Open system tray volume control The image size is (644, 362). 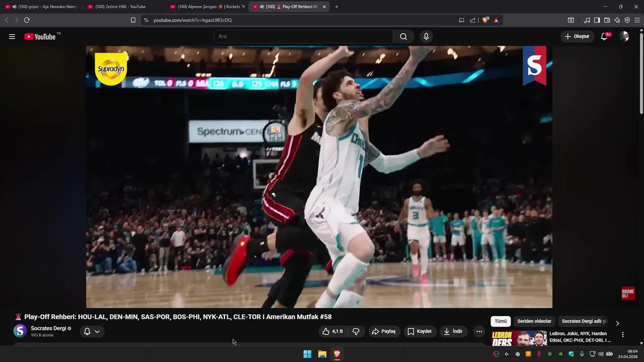(600, 354)
